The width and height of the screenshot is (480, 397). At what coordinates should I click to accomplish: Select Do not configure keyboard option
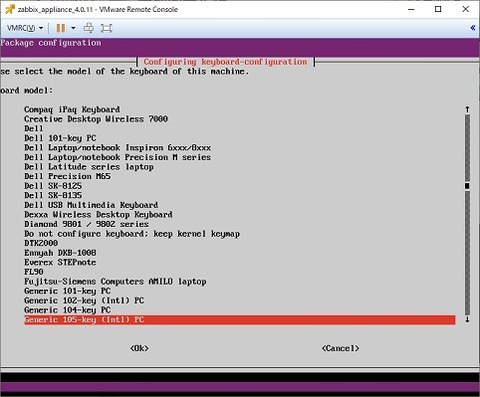tap(132, 234)
